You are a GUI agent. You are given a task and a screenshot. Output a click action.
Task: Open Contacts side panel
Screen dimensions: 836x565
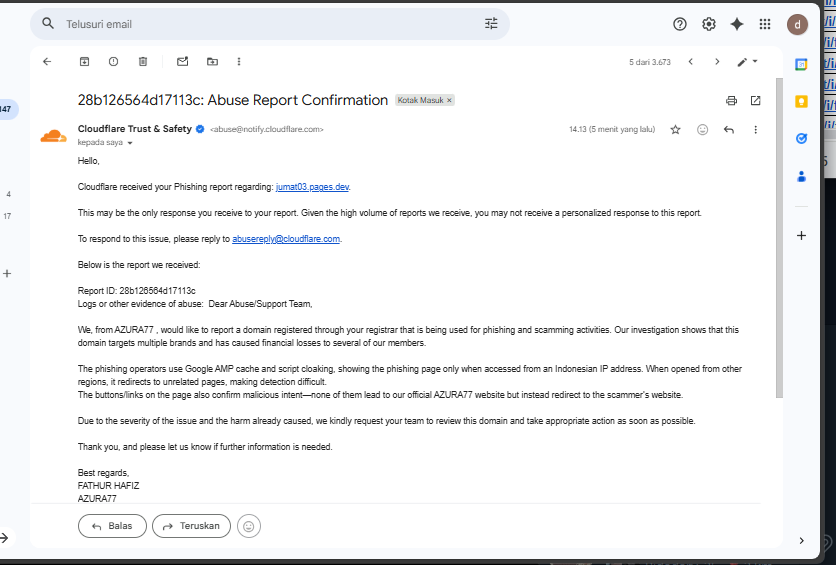click(801, 176)
